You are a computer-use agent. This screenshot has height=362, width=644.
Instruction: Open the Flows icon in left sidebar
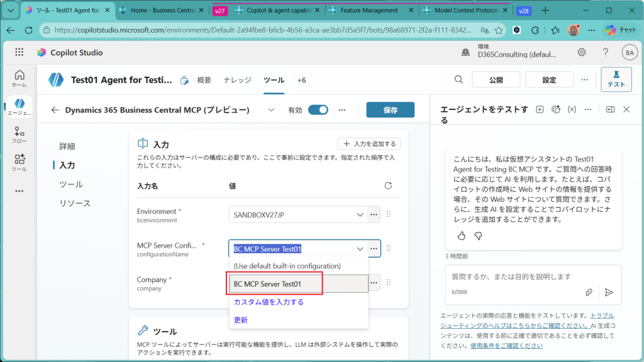(19, 134)
